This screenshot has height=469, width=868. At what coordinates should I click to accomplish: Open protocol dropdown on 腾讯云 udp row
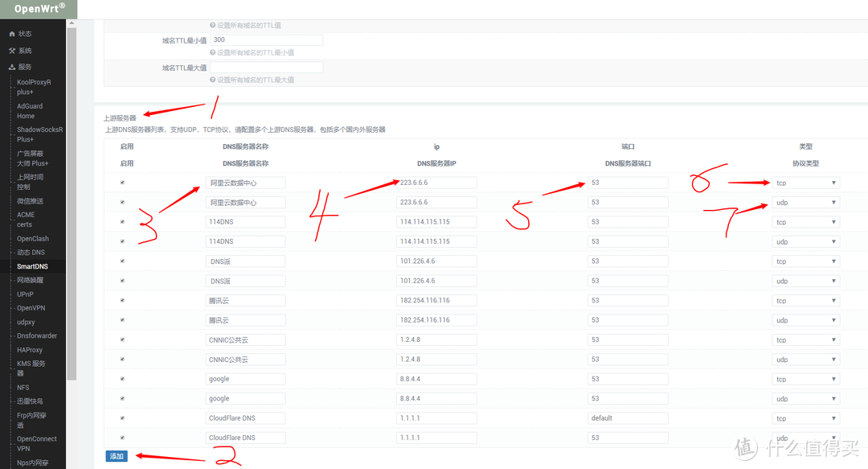[x=806, y=320]
